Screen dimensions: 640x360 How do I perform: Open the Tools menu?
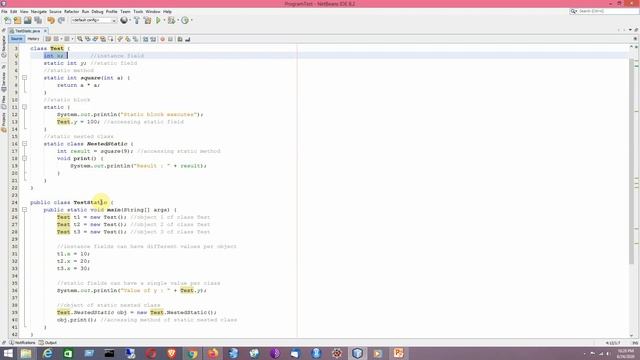pos(138,11)
